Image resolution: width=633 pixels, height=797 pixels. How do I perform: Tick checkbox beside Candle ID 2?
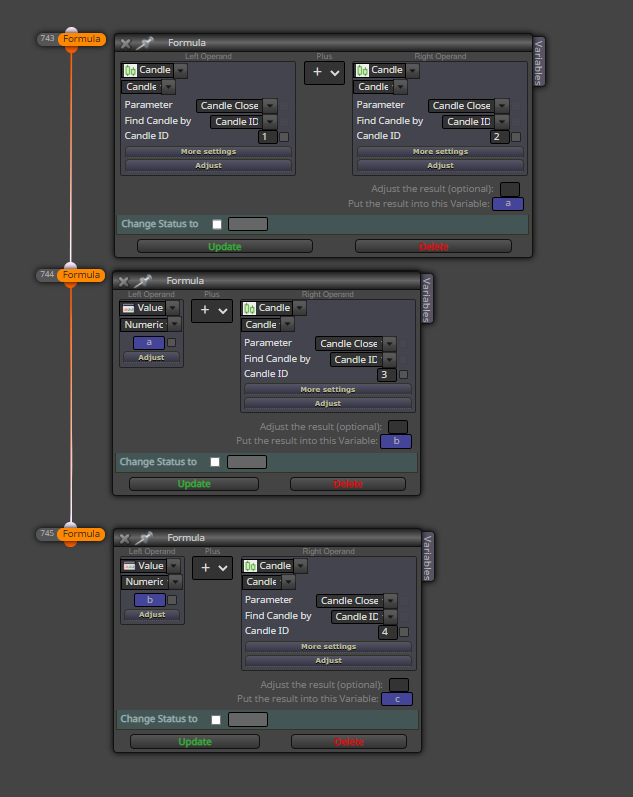[x=516, y=137]
